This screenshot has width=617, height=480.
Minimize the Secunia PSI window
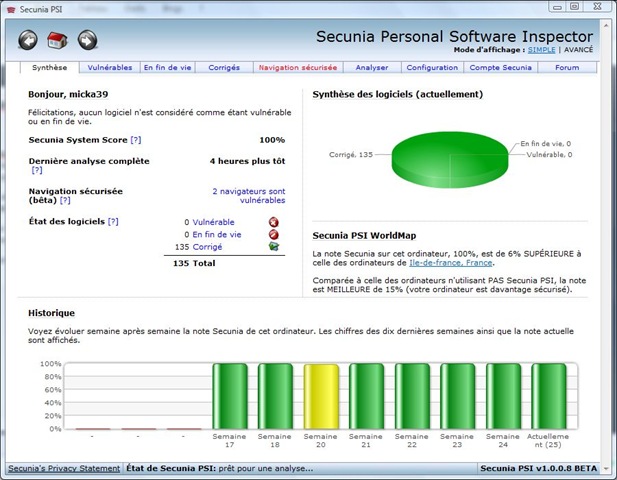pos(557,7)
